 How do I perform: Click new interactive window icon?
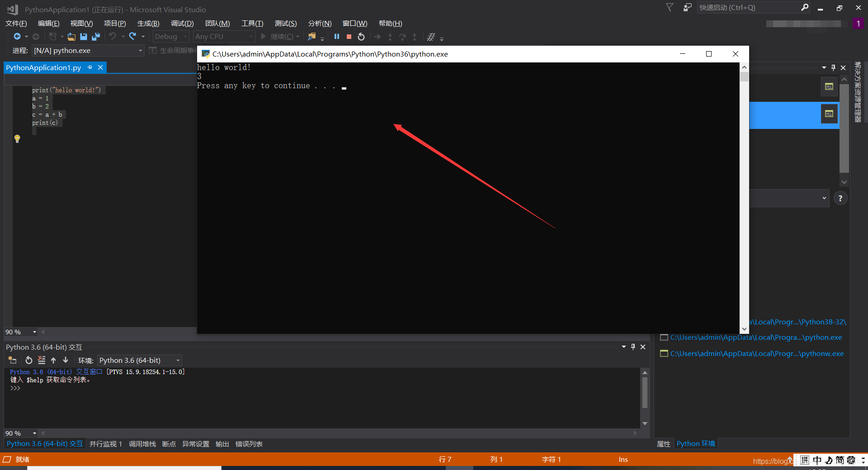(13, 360)
